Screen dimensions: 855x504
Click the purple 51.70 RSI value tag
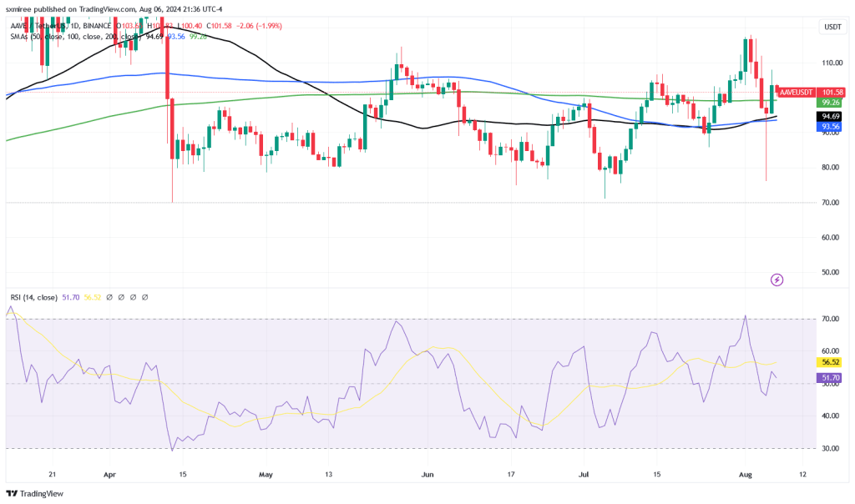point(830,378)
